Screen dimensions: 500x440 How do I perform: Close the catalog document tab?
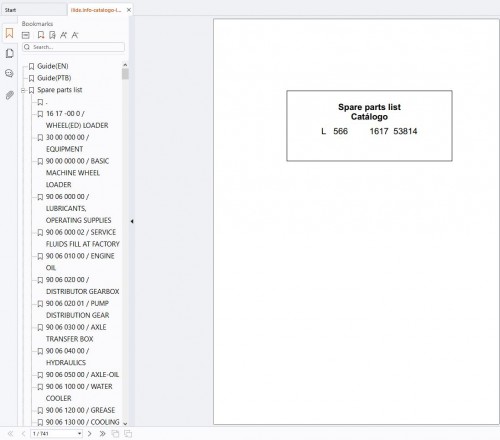point(129,10)
